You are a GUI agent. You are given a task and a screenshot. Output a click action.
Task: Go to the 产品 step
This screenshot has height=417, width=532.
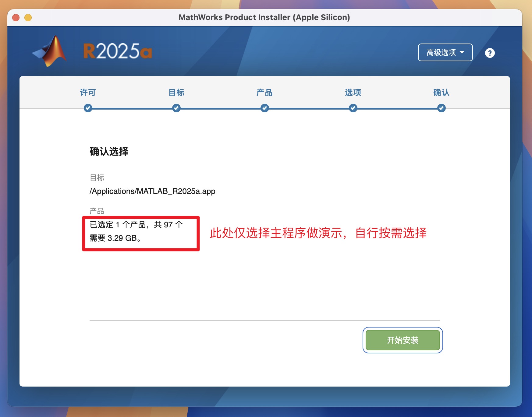click(264, 93)
